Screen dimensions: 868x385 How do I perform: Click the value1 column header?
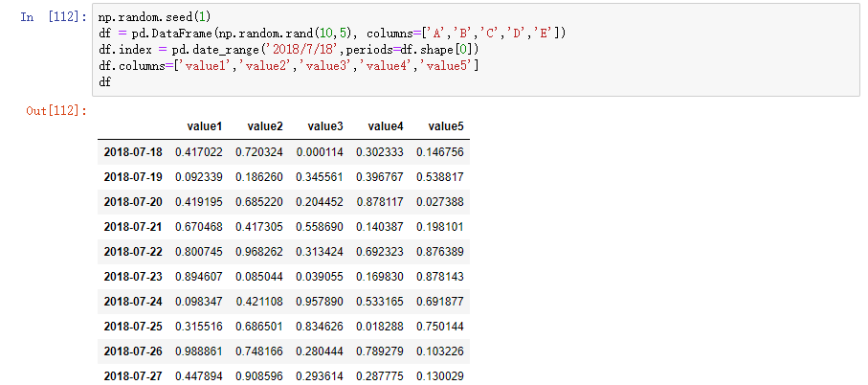click(204, 126)
